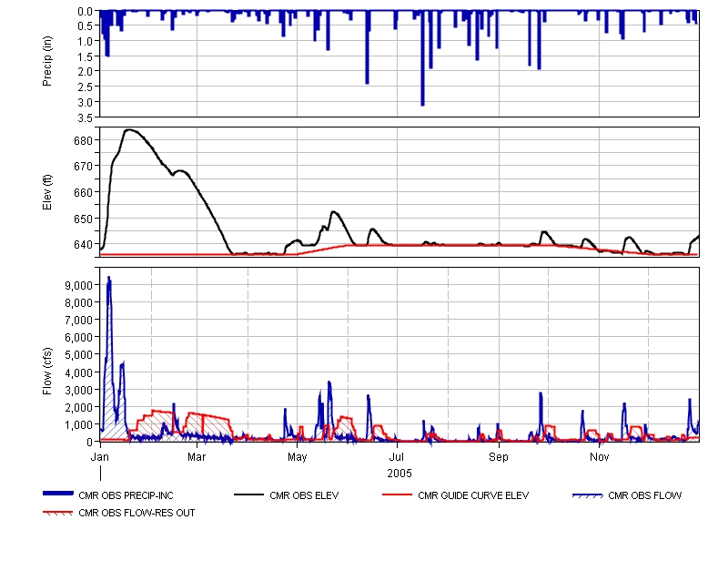Click the 2.0 precipitation tick label
728x571 pixels.
coord(85,72)
